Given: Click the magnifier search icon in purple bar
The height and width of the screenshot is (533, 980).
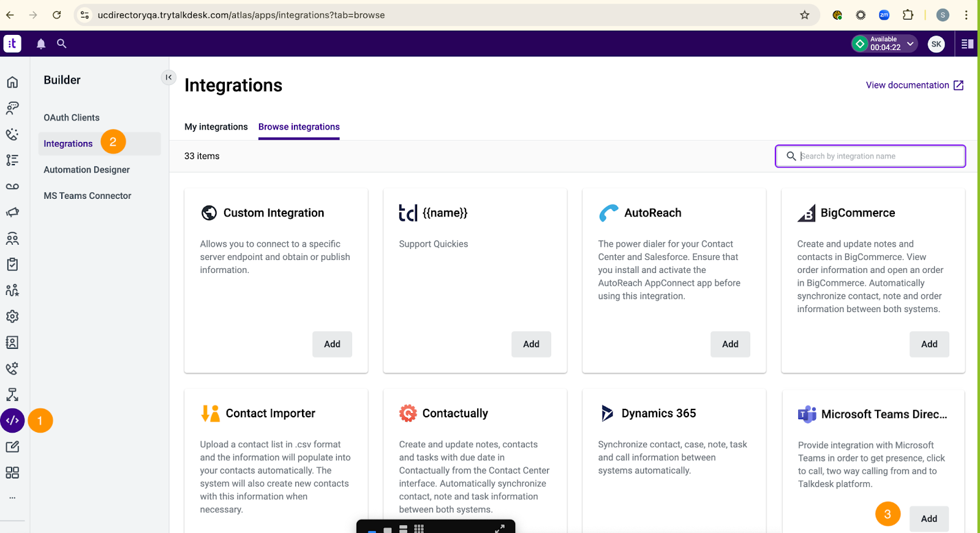Looking at the screenshot, I should pyautogui.click(x=61, y=43).
